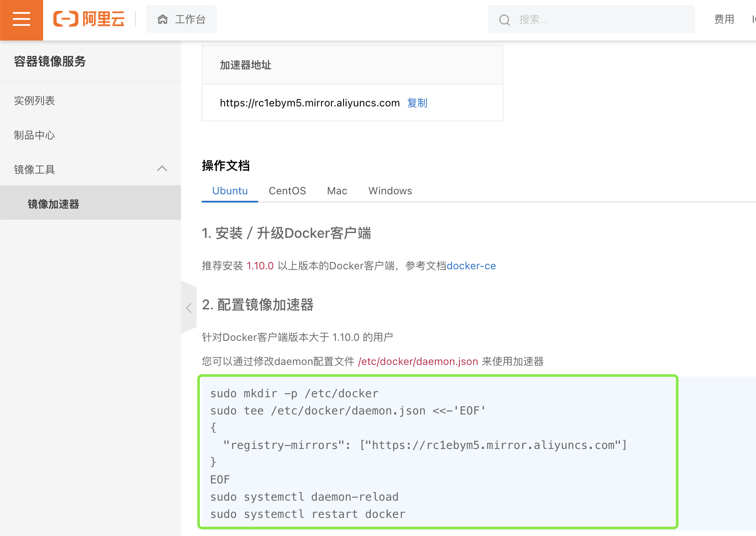Select 镜像加速器 in the sidebar
The image size is (756, 536).
[91, 203]
